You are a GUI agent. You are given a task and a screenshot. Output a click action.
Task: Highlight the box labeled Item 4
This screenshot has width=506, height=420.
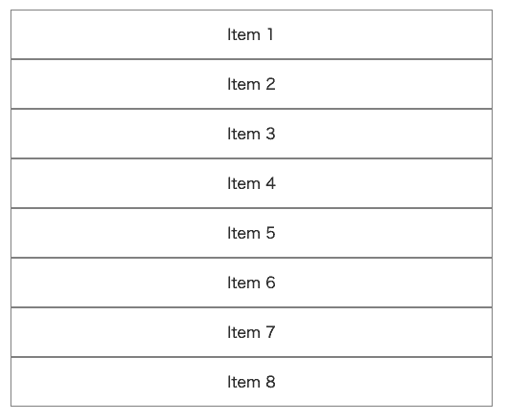point(251,183)
